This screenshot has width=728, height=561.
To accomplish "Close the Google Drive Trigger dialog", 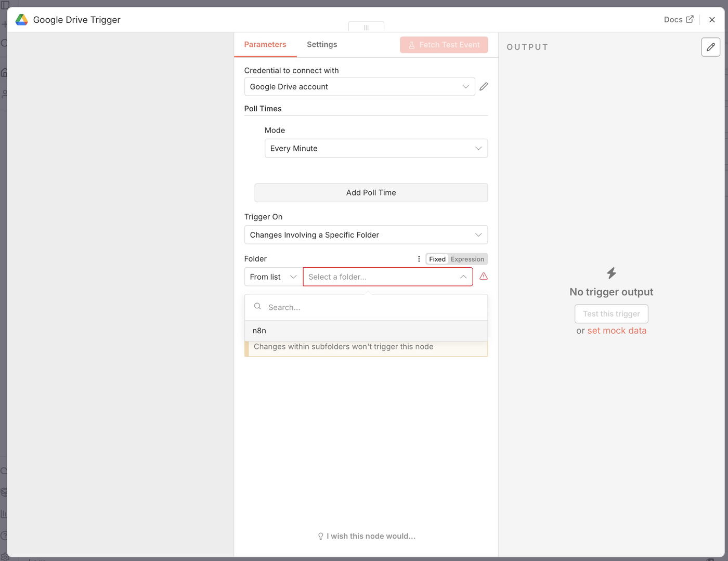I will tap(712, 20).
